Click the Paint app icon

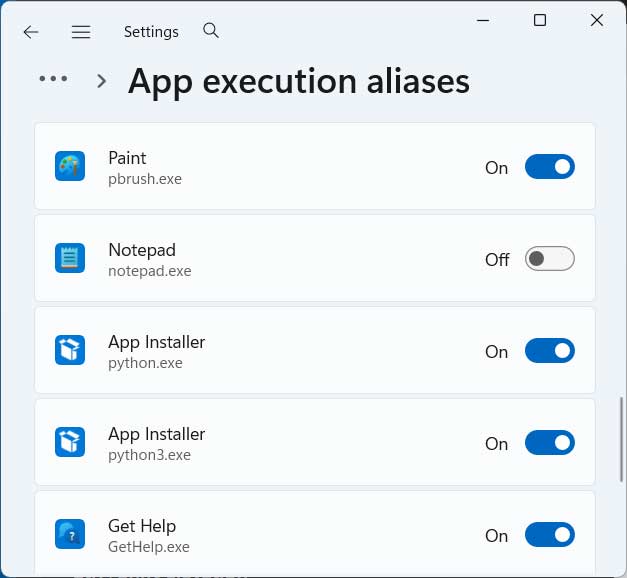click(70, 167)
